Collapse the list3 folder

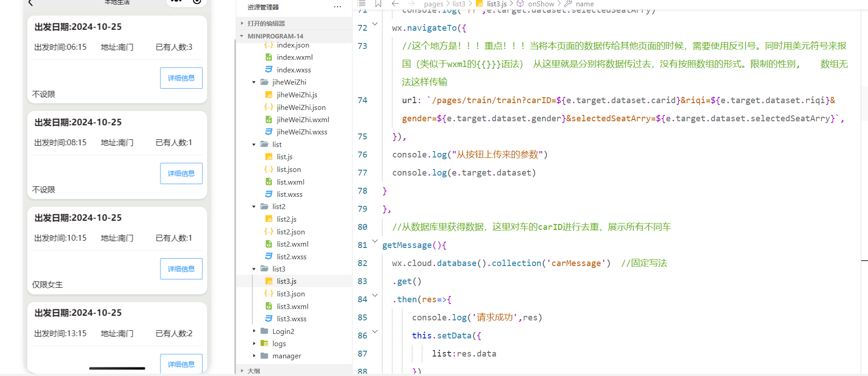[x=254, y=269]
